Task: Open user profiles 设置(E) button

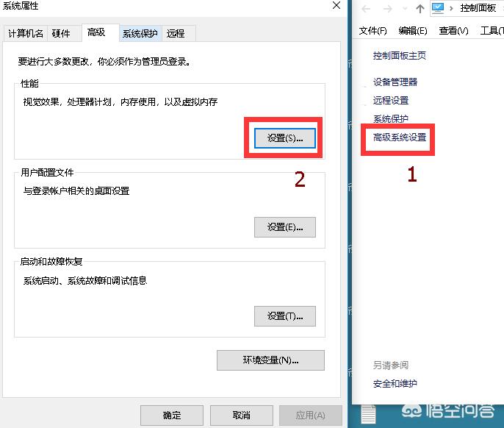Action: [x=285, y=227]
